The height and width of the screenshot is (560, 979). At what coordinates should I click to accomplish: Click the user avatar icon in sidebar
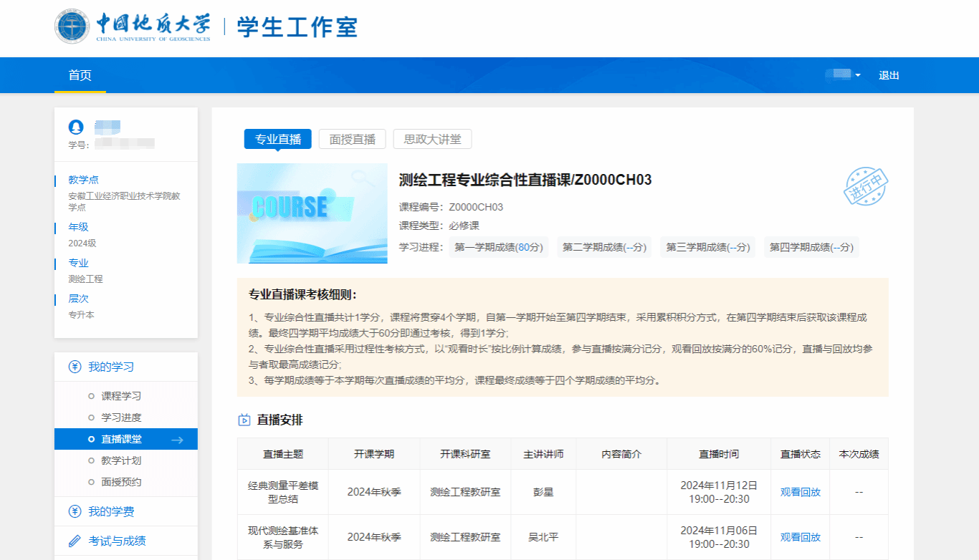(76, 127)
